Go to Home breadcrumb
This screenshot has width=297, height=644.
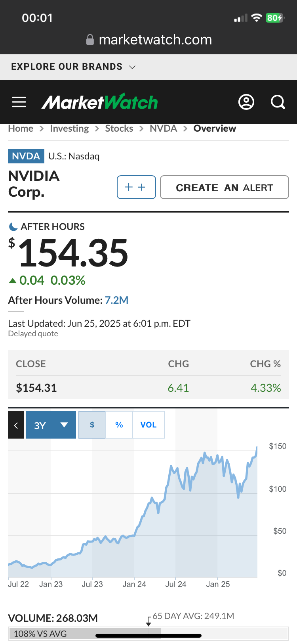[x=21, y=128]
